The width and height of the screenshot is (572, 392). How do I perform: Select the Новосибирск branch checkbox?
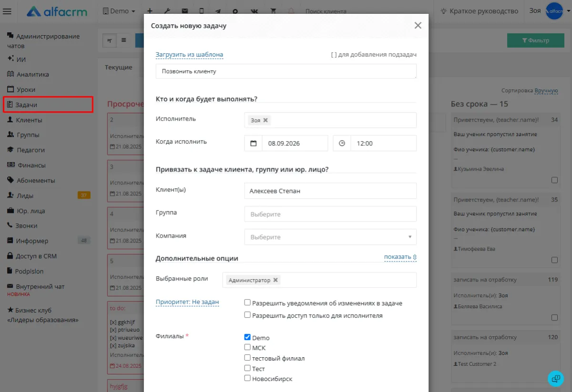[x=247, y=378]
